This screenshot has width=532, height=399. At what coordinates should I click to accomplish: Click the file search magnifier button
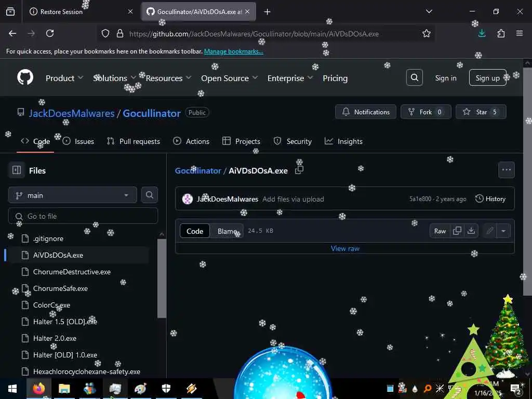(149, 195)
